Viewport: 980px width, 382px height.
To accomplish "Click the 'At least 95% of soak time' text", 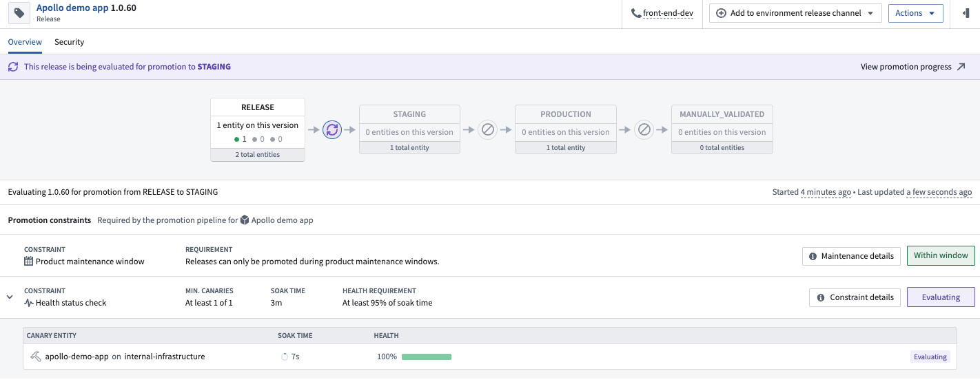I will [x=387, y=303].
